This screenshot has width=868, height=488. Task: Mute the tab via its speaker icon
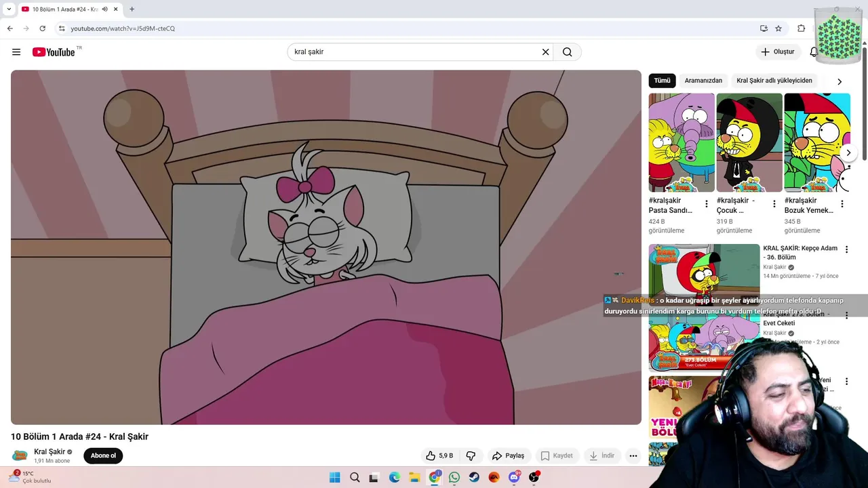104,9
